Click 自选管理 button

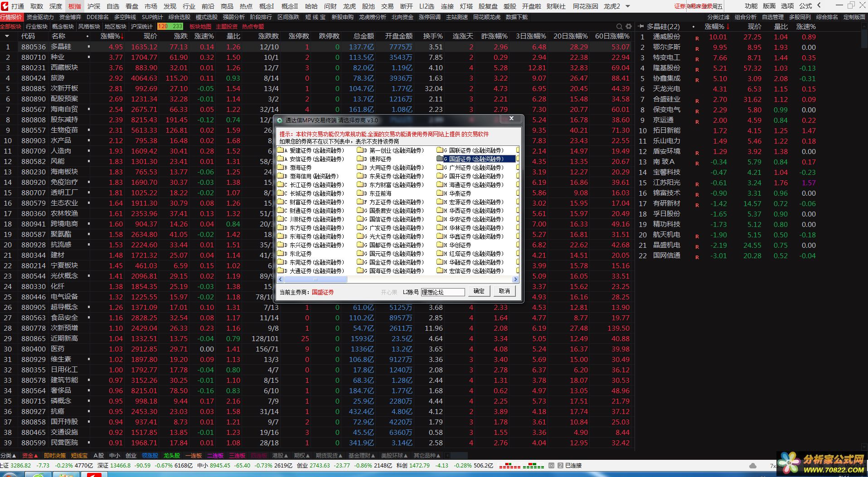click(x=773, y=17)
